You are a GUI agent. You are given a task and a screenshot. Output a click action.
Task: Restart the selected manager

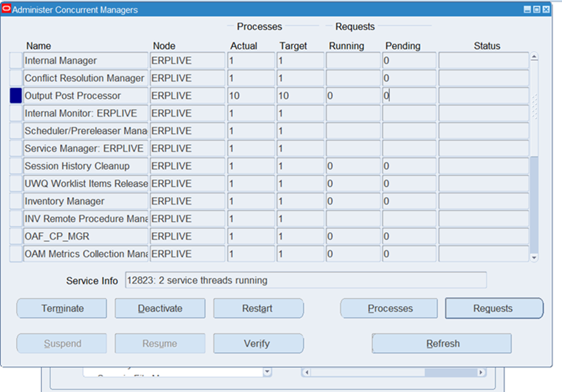(x=258, y=308)
